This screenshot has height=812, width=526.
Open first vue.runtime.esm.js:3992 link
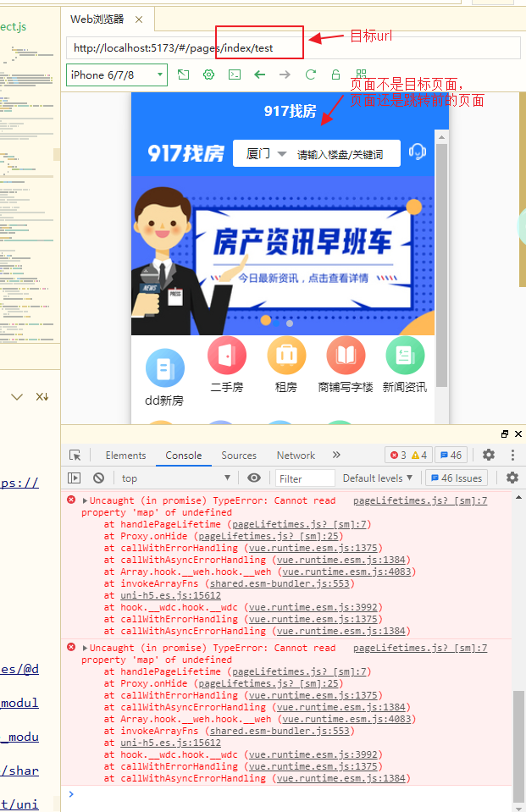coord(313,607)
